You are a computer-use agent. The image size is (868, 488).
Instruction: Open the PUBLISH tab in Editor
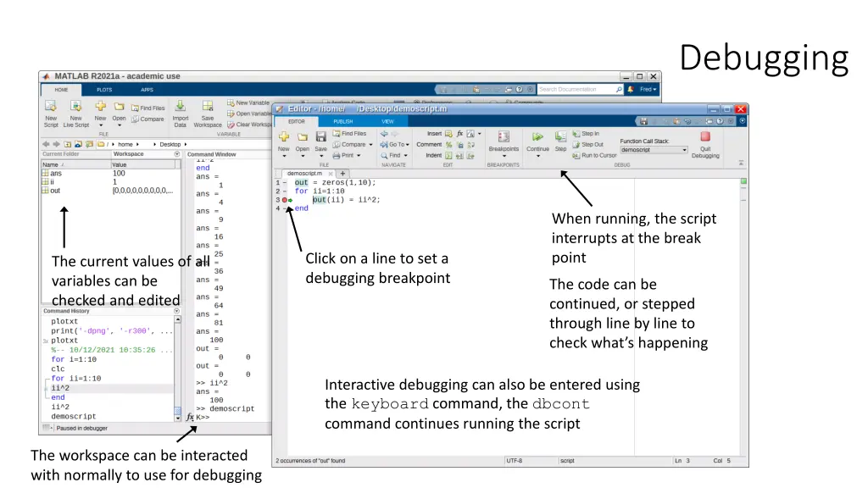point(343,121)
